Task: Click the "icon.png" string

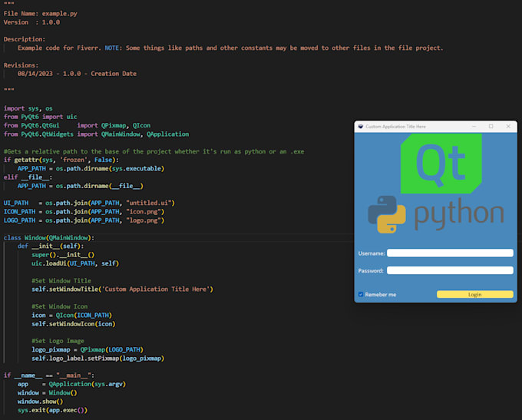Action: [144, 212]
